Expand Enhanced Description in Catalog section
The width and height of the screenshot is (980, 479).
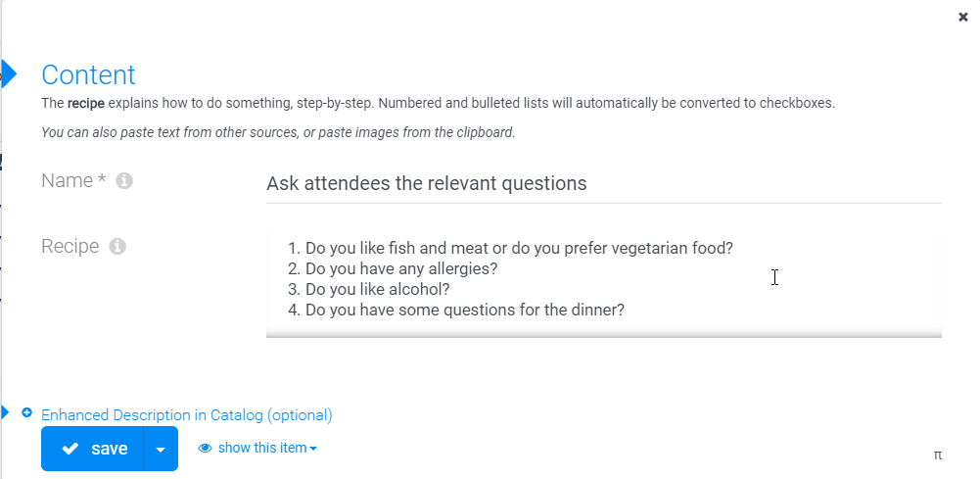(187, 415)
